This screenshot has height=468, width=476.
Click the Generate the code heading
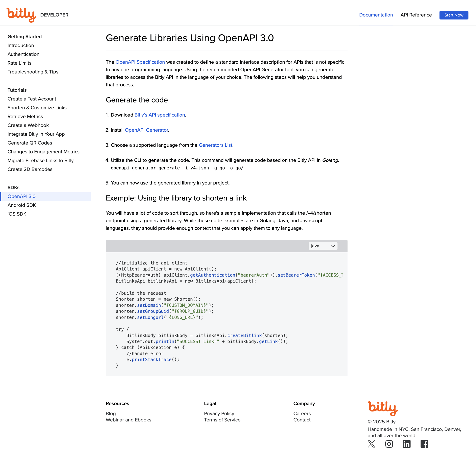(x=137, y=100)
